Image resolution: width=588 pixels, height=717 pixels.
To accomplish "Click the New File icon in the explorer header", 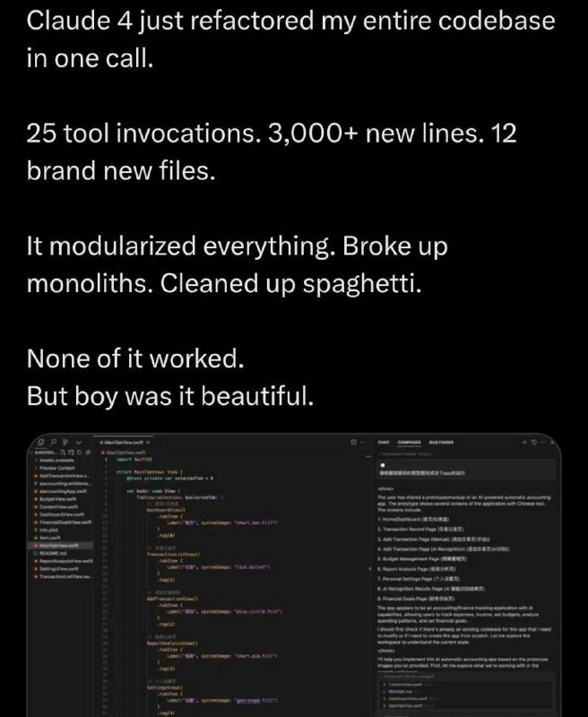I will (64, 453).
